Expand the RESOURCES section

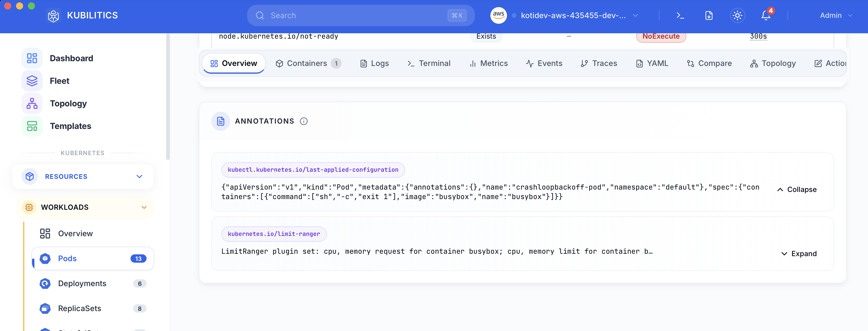click(x=139, y=176)
